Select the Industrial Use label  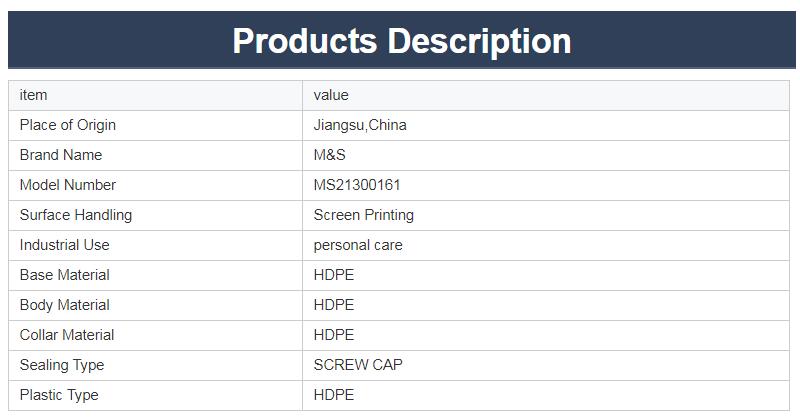(x=65, y=245)
